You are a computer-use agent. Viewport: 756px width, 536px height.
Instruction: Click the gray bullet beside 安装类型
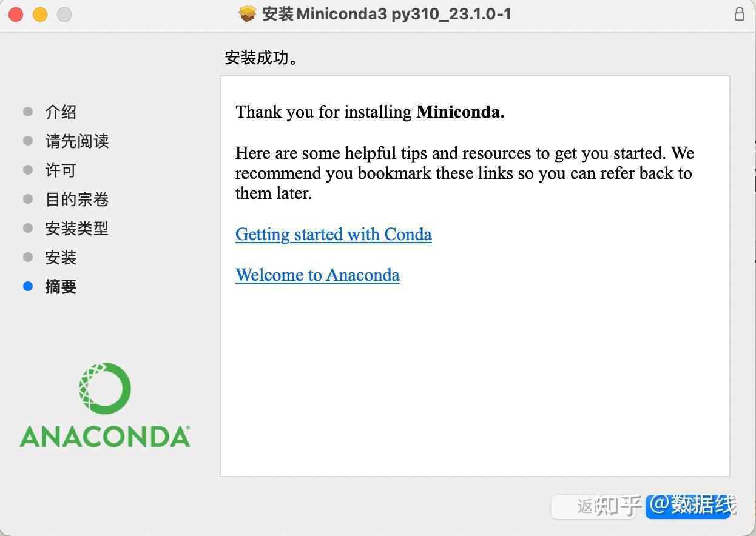[x=28, y=229]
